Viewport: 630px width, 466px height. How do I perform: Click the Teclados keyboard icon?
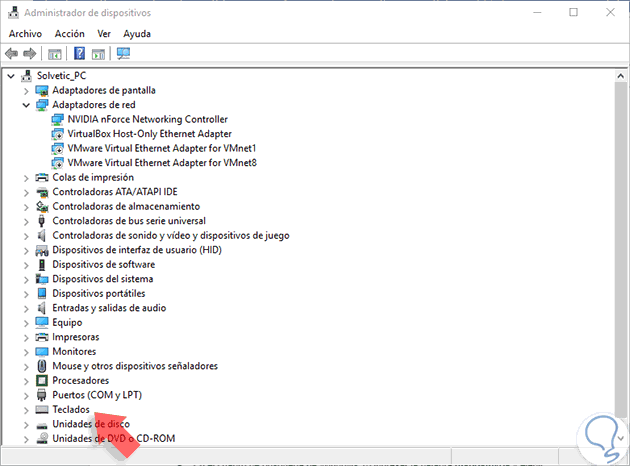(42, 409)
